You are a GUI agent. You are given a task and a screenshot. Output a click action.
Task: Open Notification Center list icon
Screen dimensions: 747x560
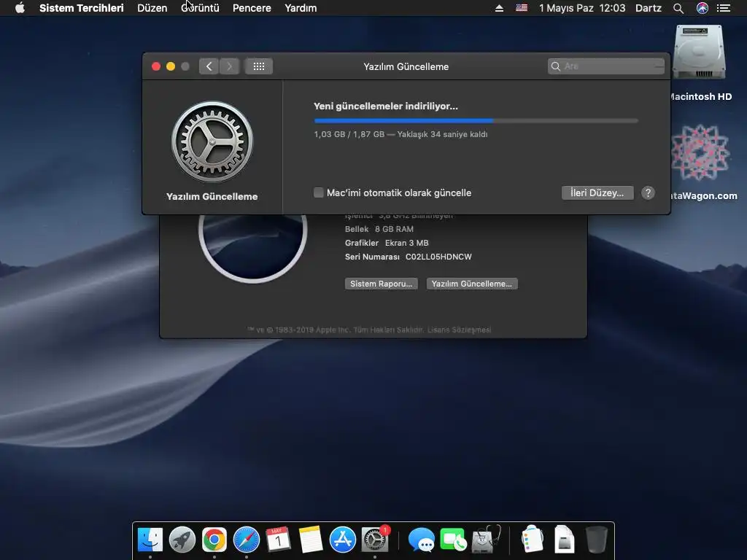pos(724,8)
